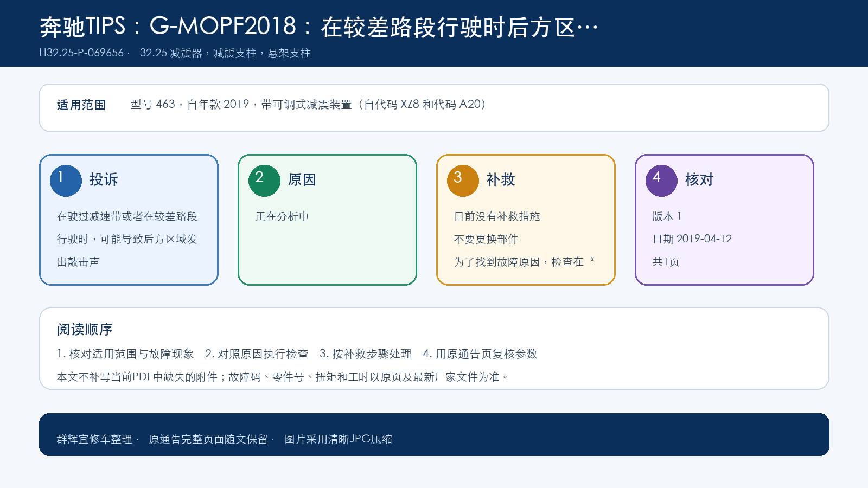Click the footer text 图片采用清晰JPG压缩
This screenshot has width=868, height=488.
pos(339,439)
